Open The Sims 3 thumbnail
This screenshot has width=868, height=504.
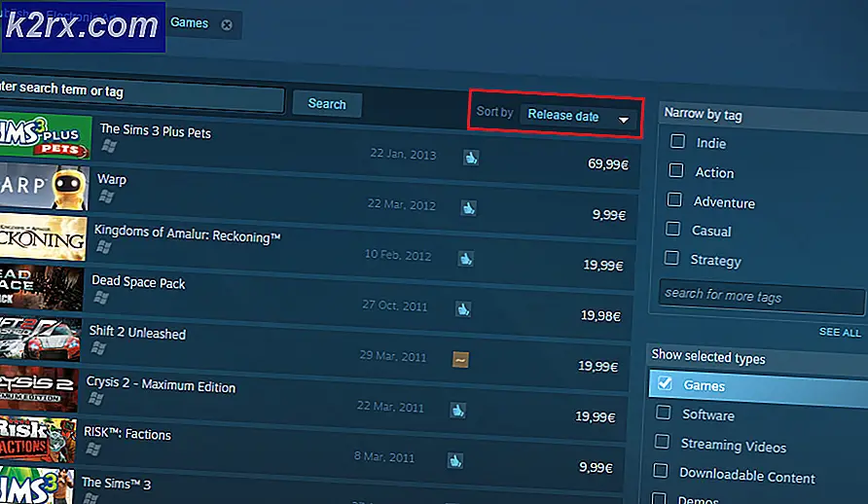[36, 486]
